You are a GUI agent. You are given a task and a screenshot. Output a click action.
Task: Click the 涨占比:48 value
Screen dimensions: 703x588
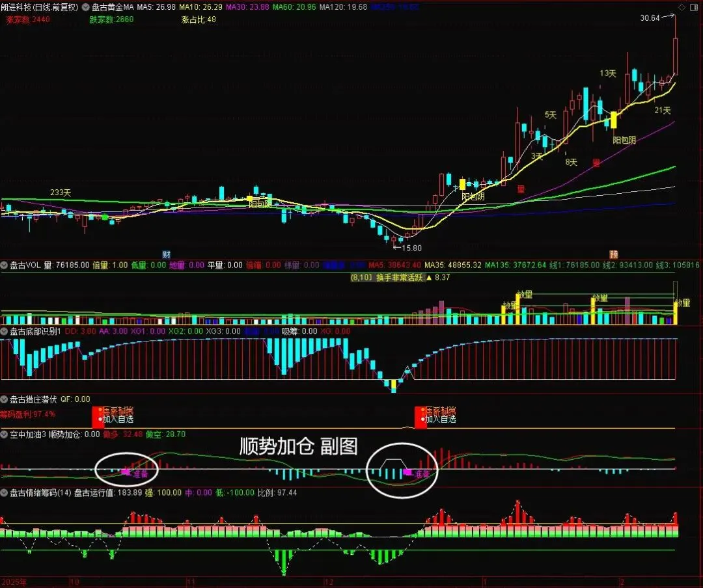coord(199,20)
